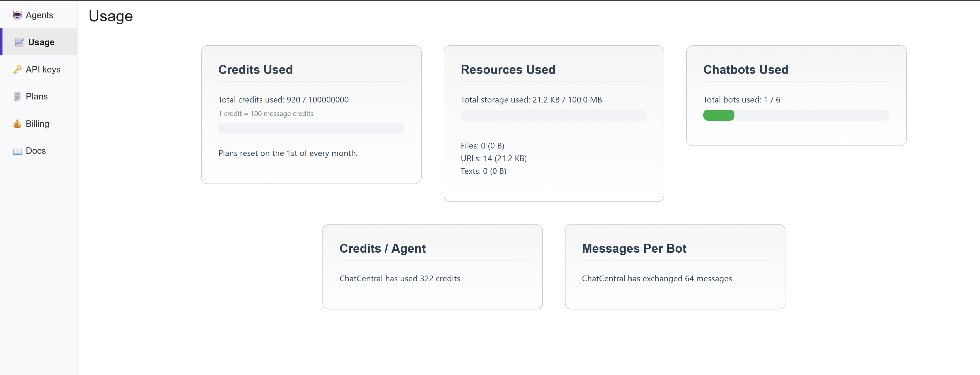Click the API keys key icon
Screen dimensions: 980x375
coord(17,70)
